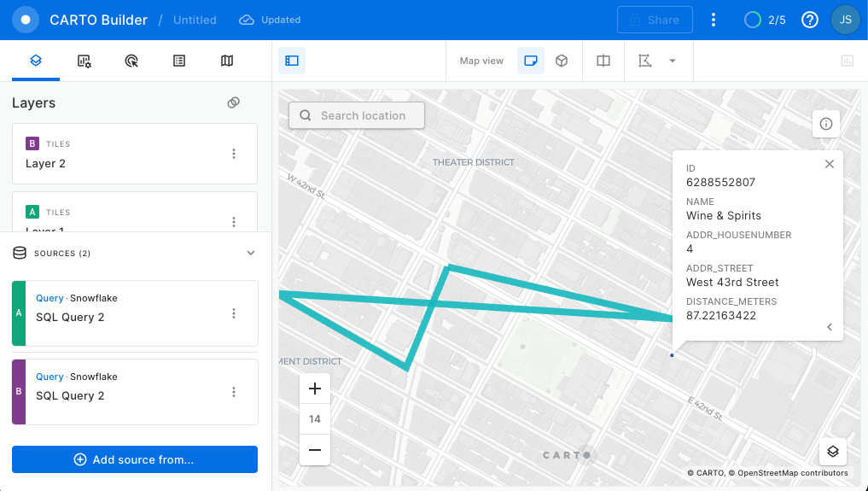Zoom in on the map
Viewport: 868px width, 491px height.
click(x=315, y=389)
